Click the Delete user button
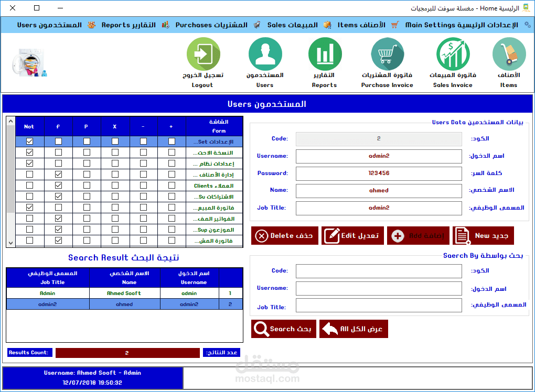The image size is (535, 392). pyautogui.click(x=285, y=235)
